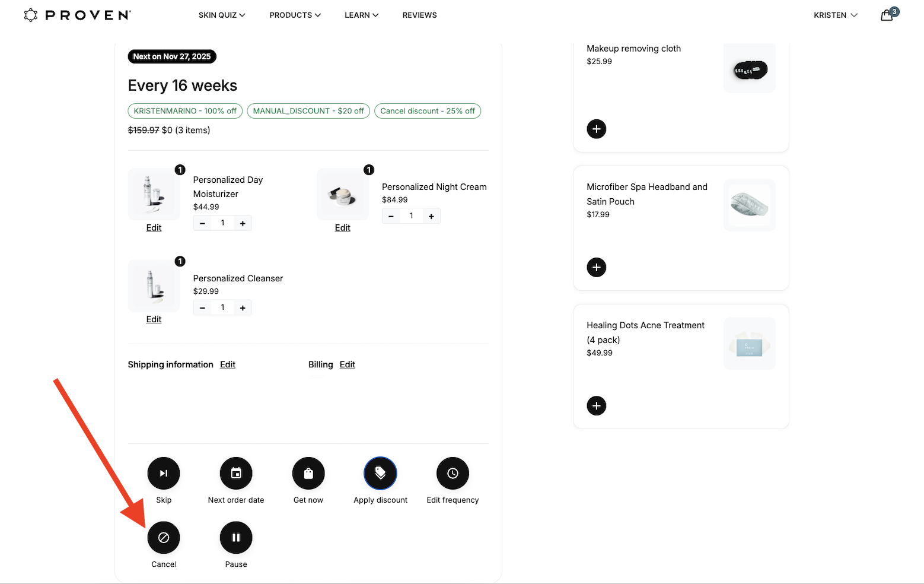This screenshot has width=924, height=584.
Task: Increase Personalized Cleanser quantity
Action: point(243,307)
